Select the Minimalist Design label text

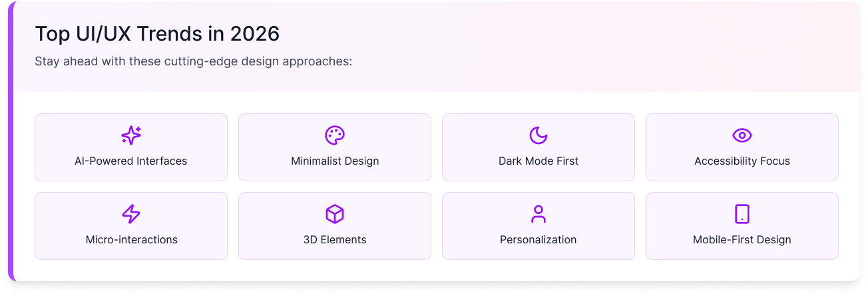tap(335, 161)
